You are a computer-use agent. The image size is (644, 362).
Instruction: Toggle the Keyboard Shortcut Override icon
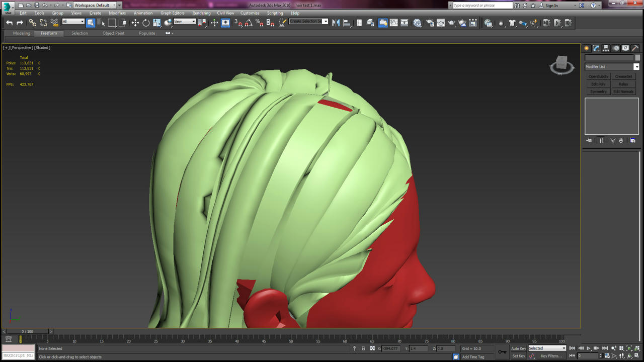click(225, 23)
